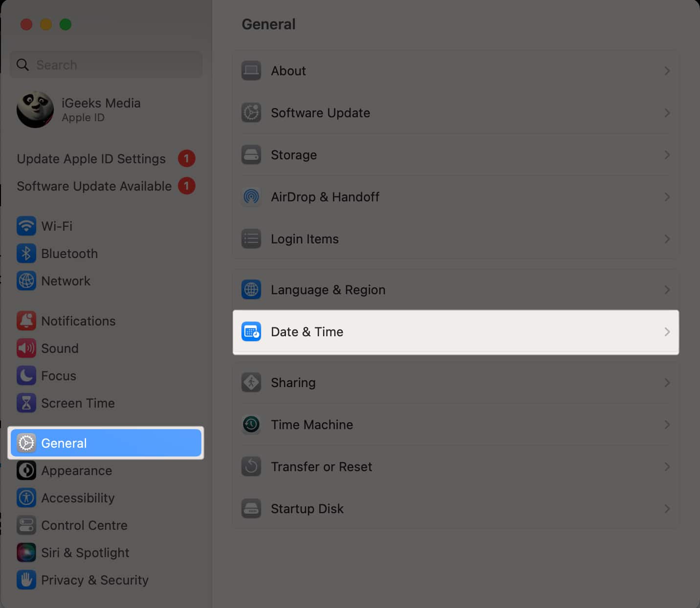Select Notifications label in the sidebar
This screenshot has height=608, width=700.
tap(78, 321)
